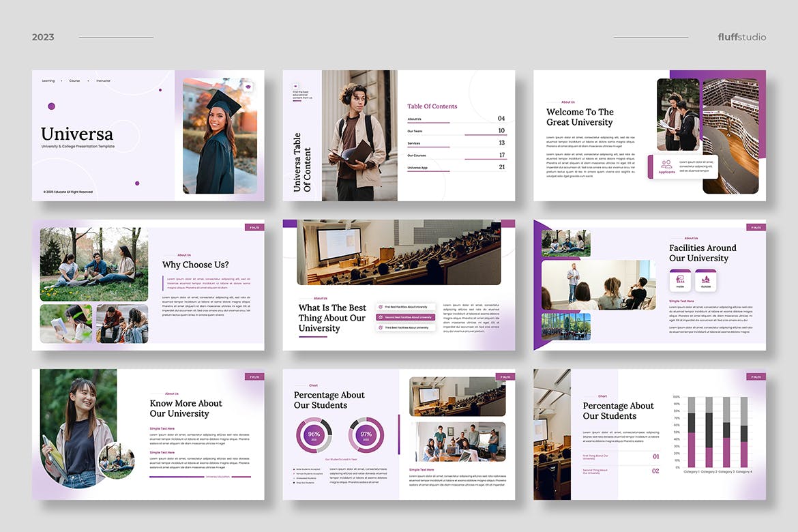
Task: Select the Inside facilities icon card
Action: [680, 280]
